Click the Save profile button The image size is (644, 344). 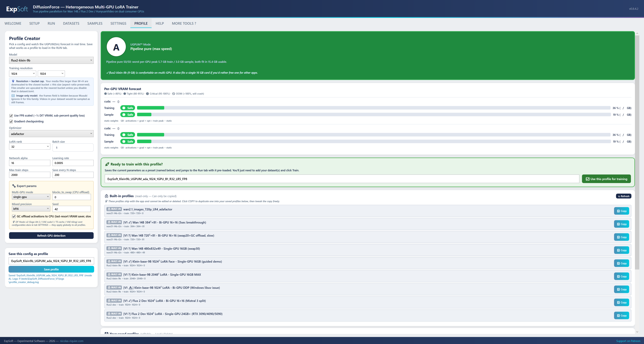click(51, 269)
